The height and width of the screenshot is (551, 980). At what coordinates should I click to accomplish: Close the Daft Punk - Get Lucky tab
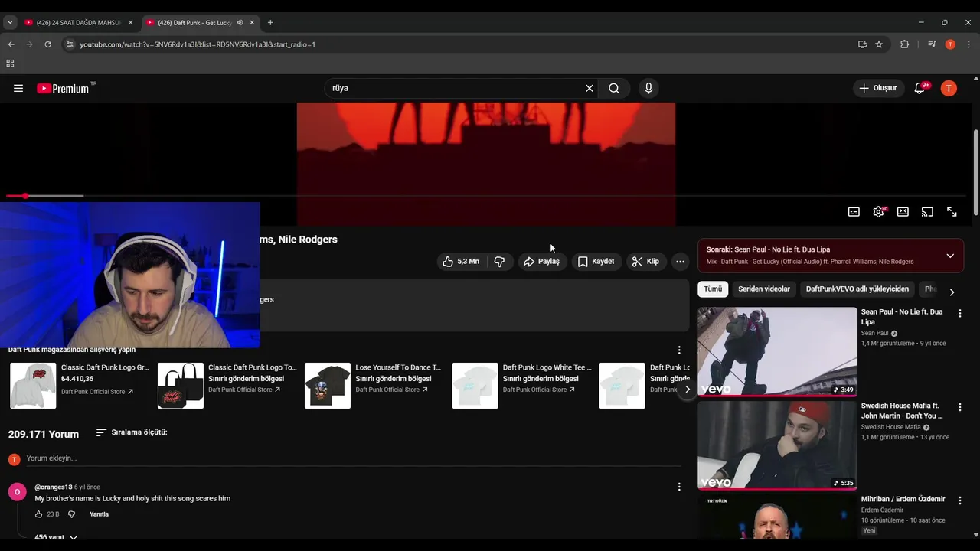click(x=252, y=22)
